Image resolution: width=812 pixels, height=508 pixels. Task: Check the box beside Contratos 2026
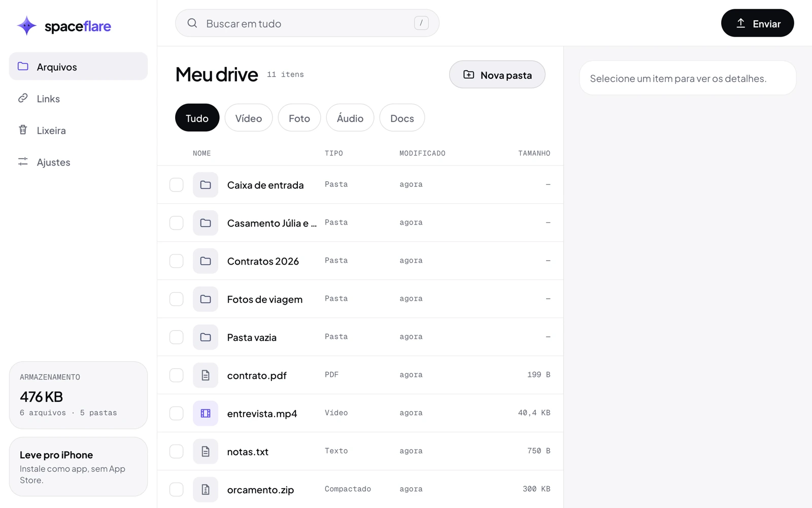(177, 261)
